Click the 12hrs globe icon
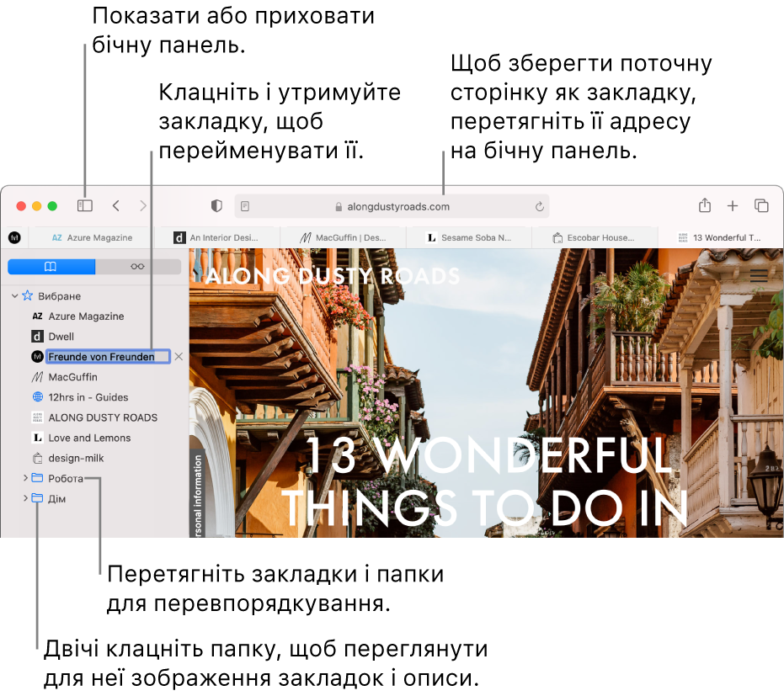 [38, 397]
